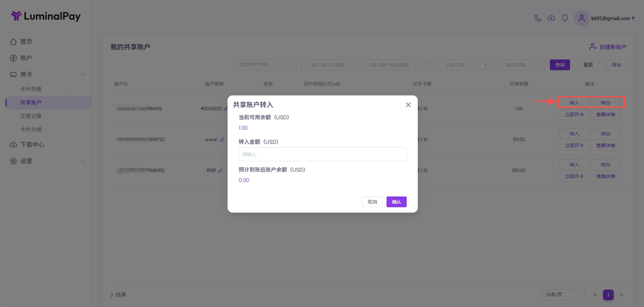Click 查看详情 for the 你好 account

pos(605,176)
